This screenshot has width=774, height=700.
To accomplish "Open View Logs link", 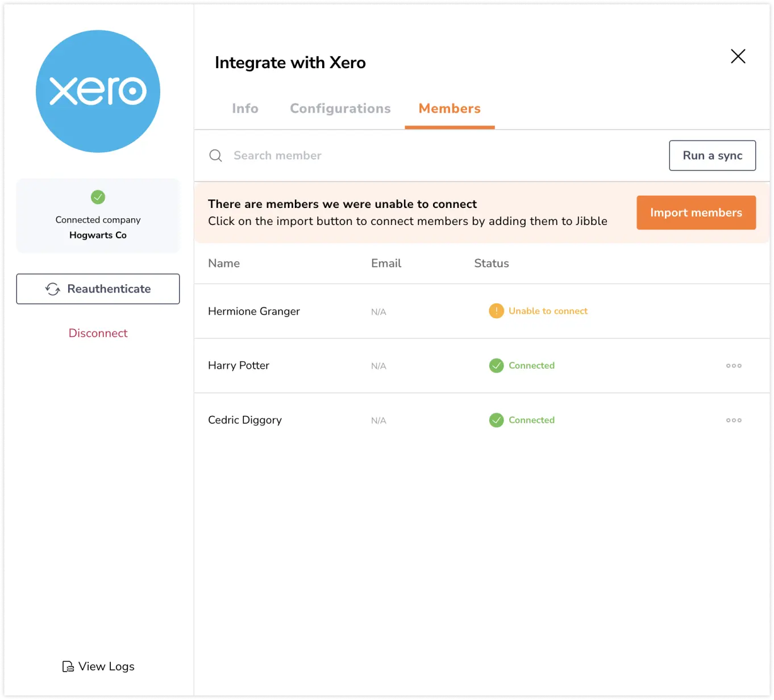I will click(98, 666).
